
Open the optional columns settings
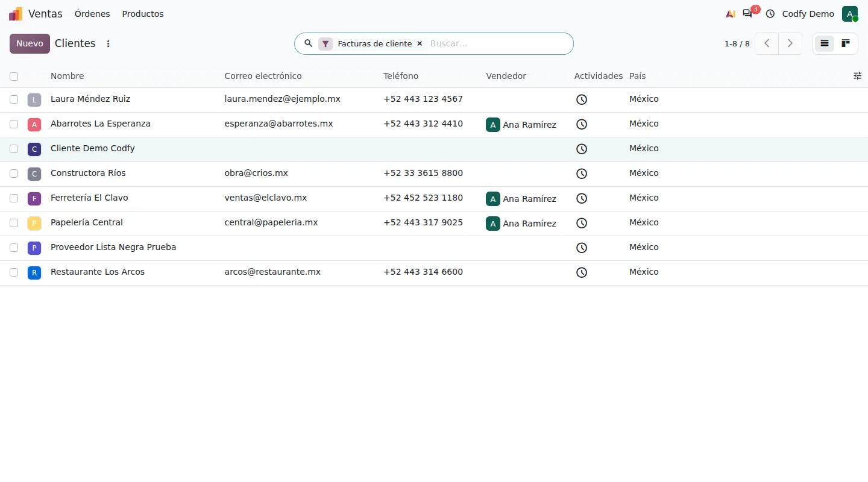858,76
